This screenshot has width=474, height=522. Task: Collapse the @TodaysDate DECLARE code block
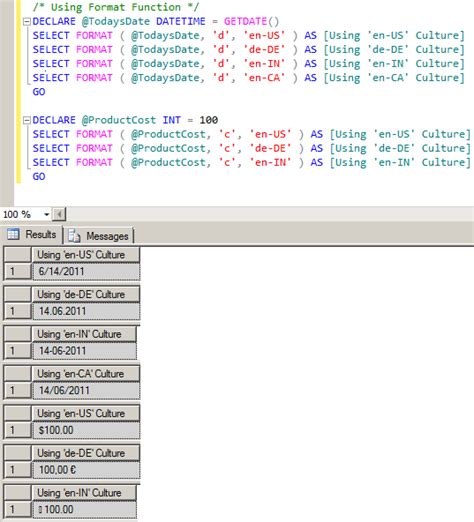27,22
